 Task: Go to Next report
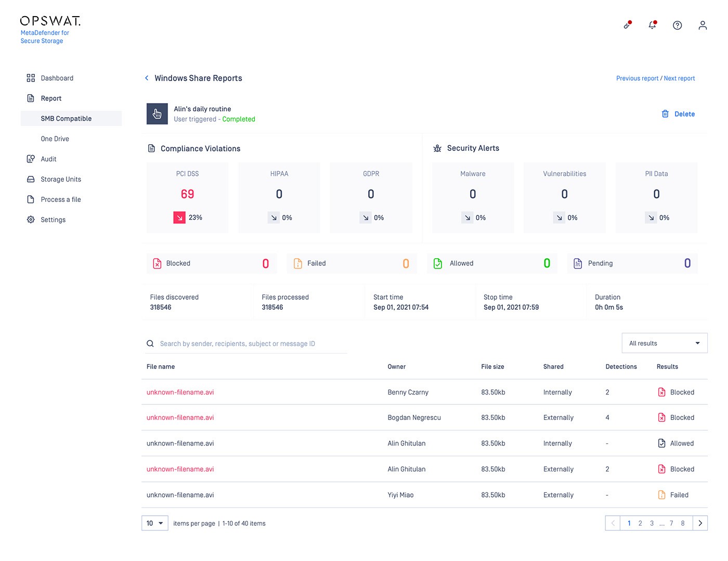(x=679, y=78)
